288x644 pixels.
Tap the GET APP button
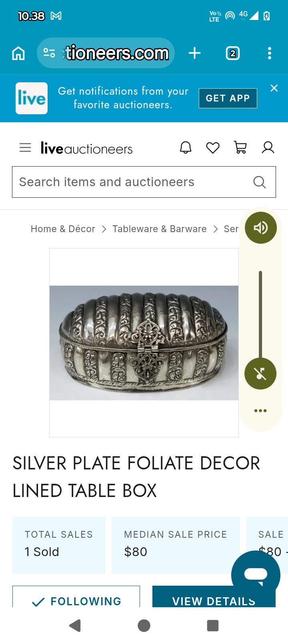pos(228,98)
